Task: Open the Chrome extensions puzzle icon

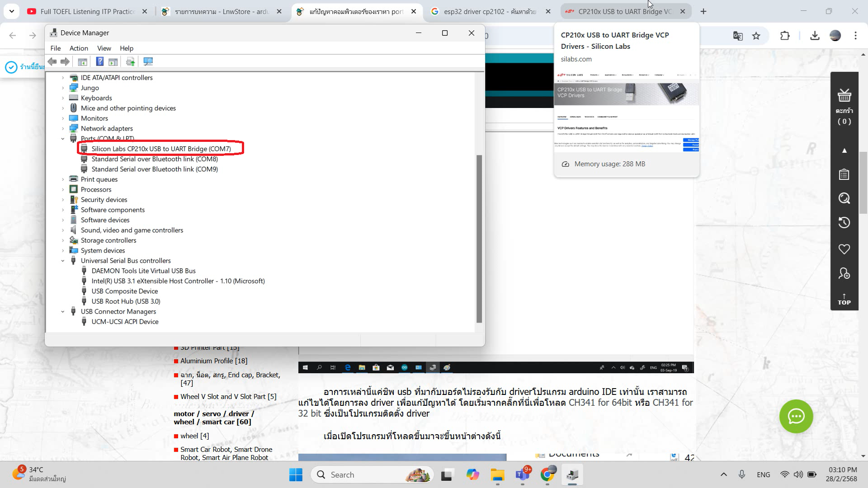Action: click(785, 36)
